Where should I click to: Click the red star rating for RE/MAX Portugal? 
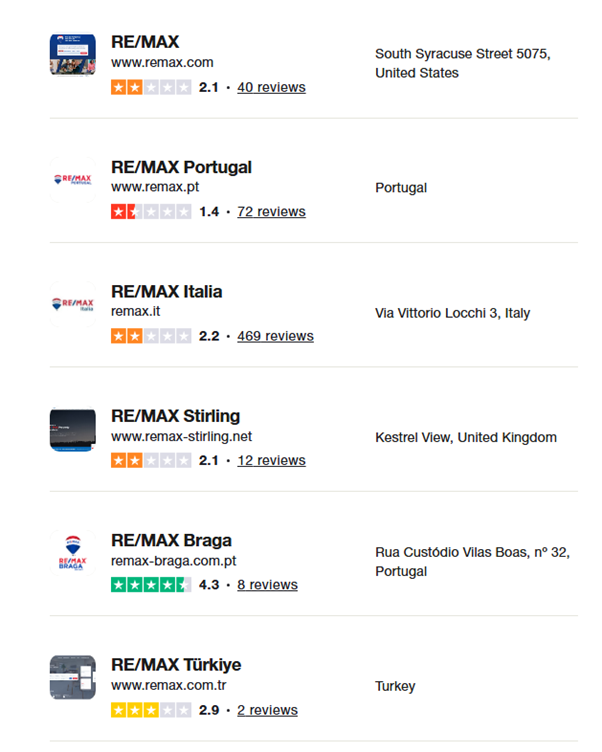click(151, 212)
